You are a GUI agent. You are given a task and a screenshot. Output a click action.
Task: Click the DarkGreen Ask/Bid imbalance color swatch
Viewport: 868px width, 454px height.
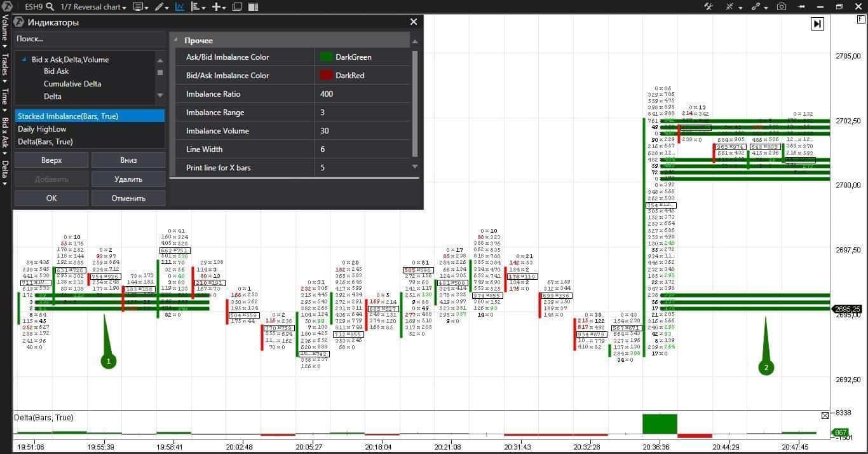click(325, 57)
